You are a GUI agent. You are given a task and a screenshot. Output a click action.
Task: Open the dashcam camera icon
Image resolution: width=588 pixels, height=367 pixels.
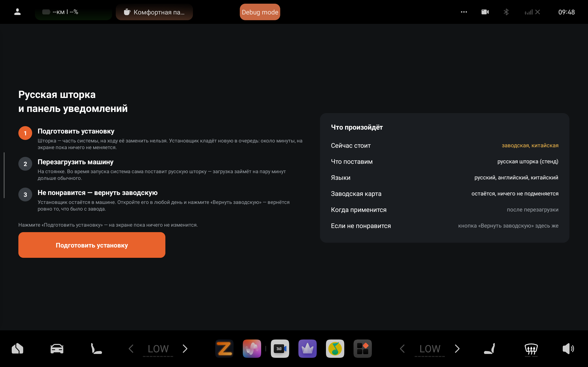(485, 12)
